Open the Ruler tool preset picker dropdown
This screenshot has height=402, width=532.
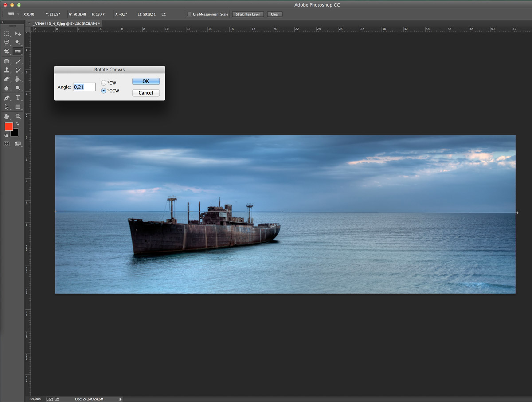pyautogui.click(x=18, y=14)
